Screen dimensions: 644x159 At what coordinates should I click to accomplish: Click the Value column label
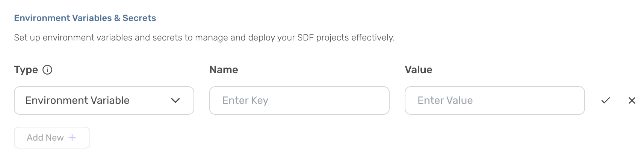418,70
